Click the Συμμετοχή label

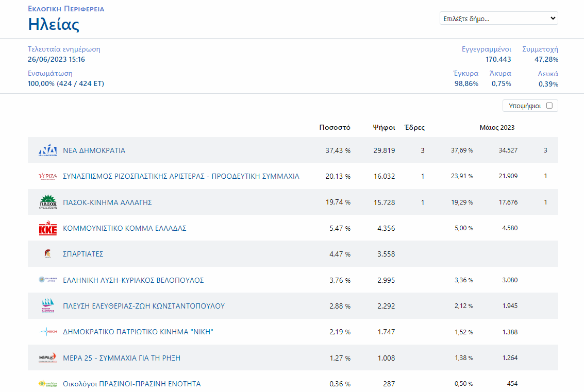[x=540, y=49]
